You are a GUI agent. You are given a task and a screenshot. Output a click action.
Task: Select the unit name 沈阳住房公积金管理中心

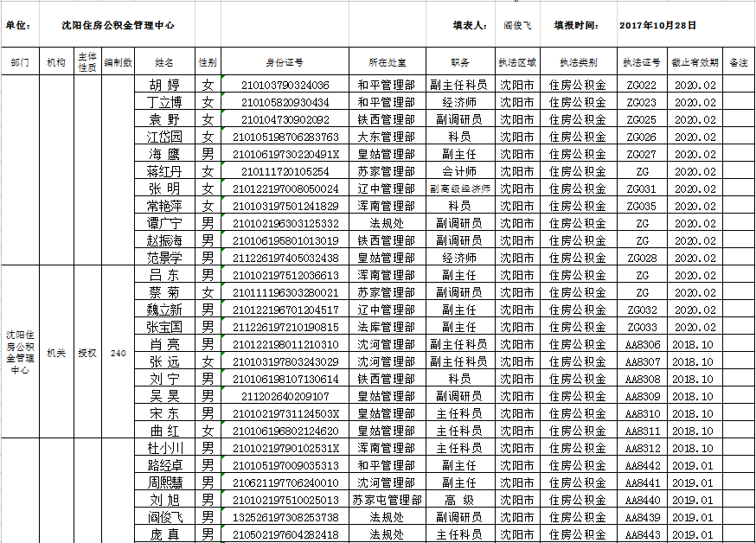(x=118, y=26)
